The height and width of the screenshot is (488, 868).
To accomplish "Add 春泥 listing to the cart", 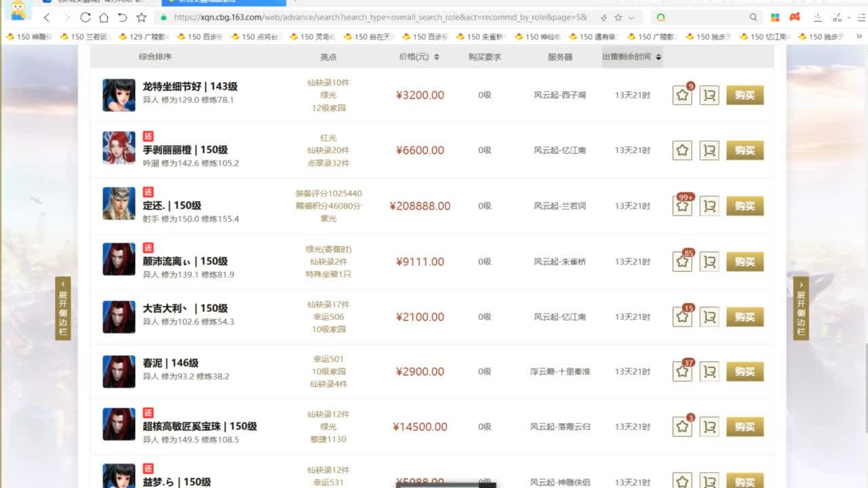I will (709, 371).
